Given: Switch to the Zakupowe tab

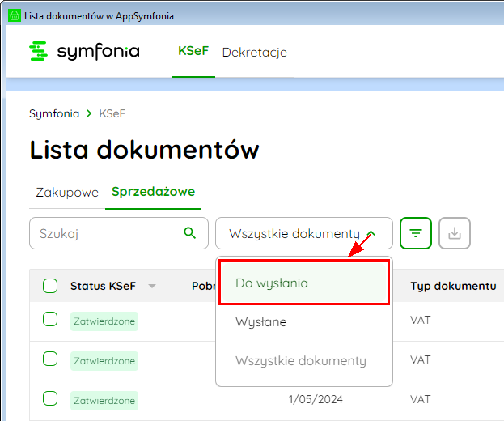Looking at the screenshot, I should coord(67,193).
